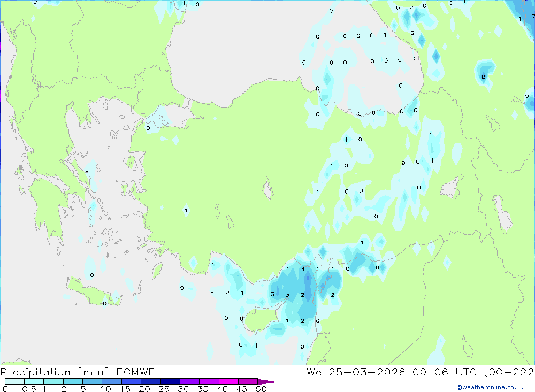Select the 0.1–0.5 mm palest cyan legend swatch
The image size is (535, 392).
coord(14,381)
